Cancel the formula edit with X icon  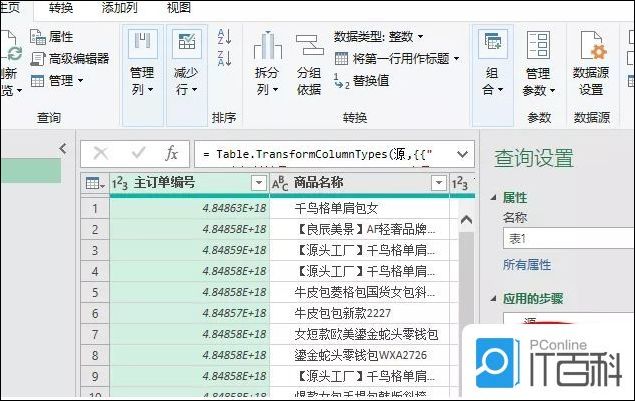click(x=100, y=153)
